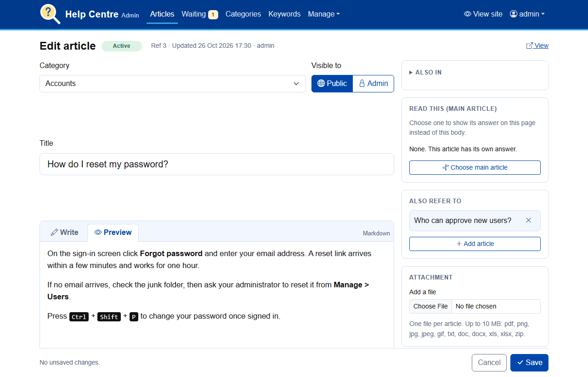The image size is (588, 377).
Task: Cancel editing the article
Action: [489, 363]
